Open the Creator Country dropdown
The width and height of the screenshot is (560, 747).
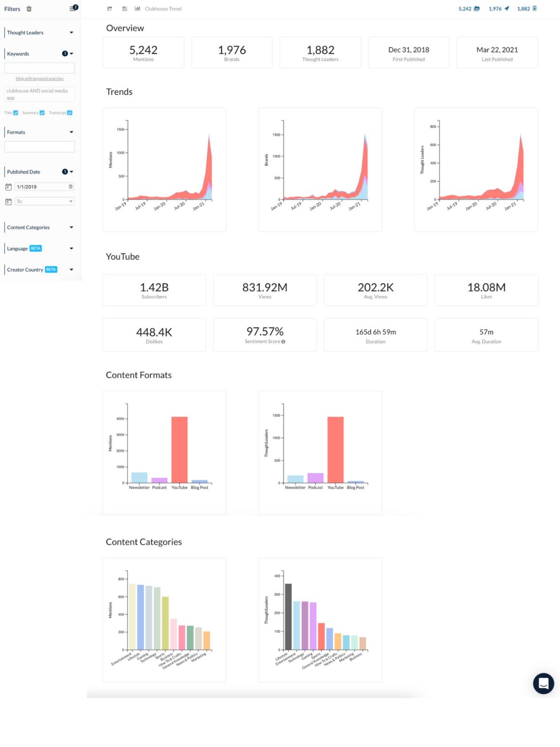(72, 269)
